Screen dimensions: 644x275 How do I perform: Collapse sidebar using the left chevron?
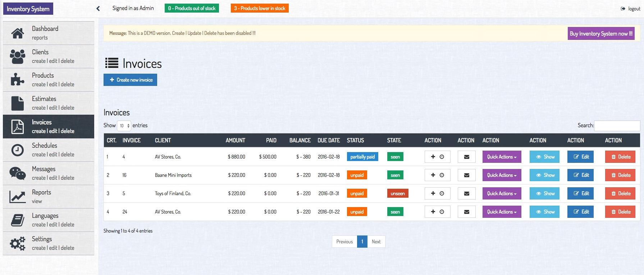tap(98, 8)
